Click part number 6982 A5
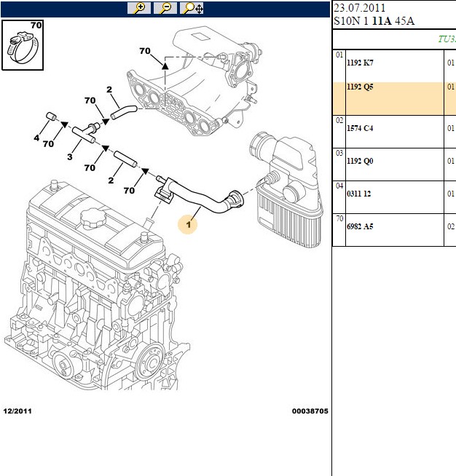This screenshot has height=476, width=456. [360, 226]
